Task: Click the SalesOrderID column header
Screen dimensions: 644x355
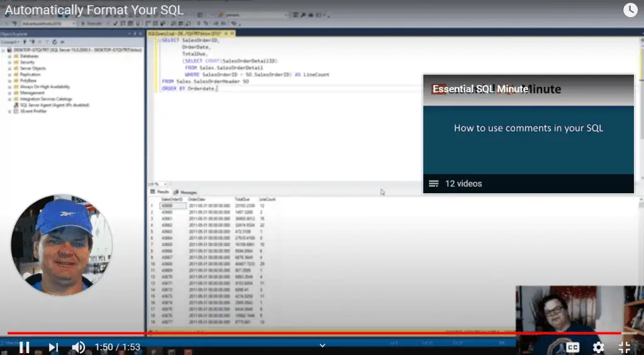Action: [x=172, y=200]
